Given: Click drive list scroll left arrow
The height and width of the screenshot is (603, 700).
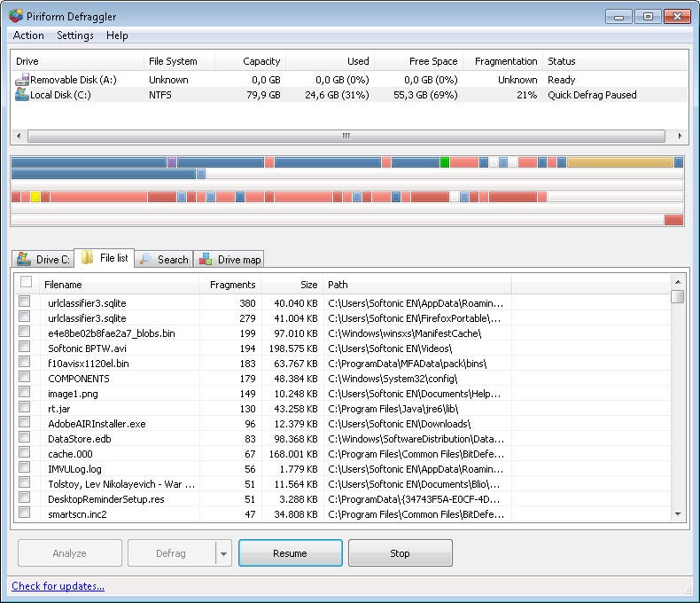Looking at the screenshot, I should [19, 136].
